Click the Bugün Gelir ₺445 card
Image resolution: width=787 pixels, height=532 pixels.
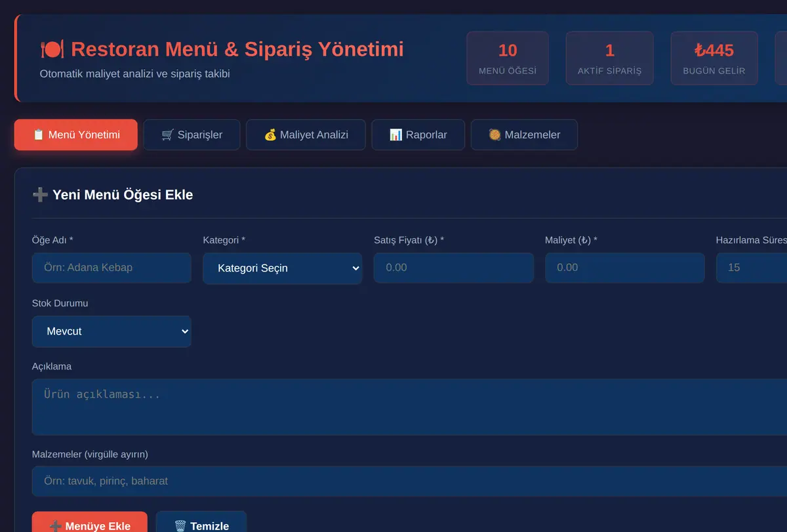(714, 58)
